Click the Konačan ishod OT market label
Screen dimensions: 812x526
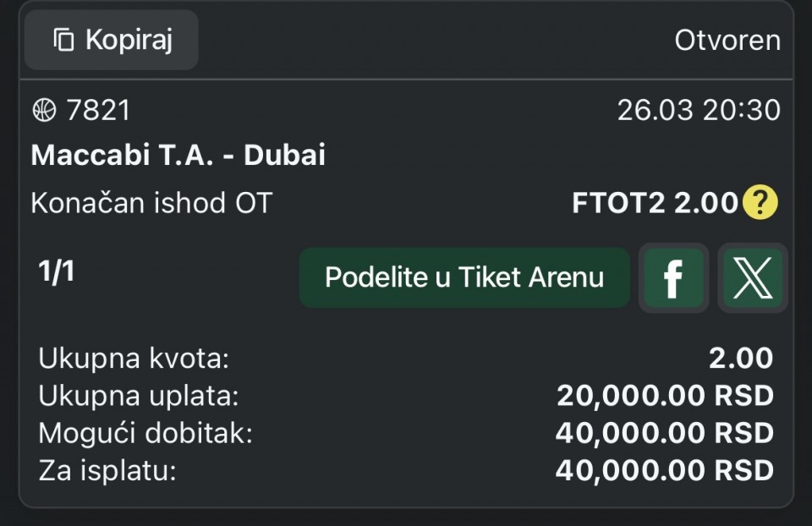tap(151, 203)
